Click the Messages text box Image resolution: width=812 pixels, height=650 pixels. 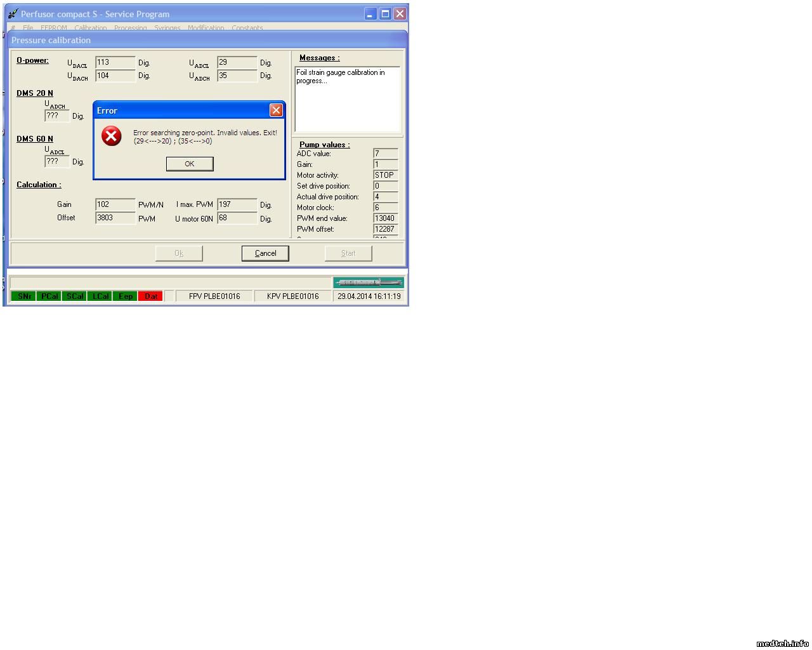click(x=347, y=99)
